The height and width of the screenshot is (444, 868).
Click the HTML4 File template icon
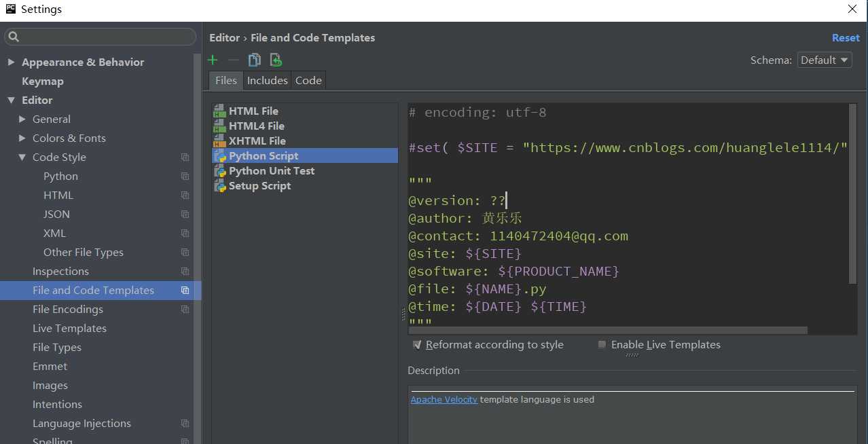(x=219, y=126)
